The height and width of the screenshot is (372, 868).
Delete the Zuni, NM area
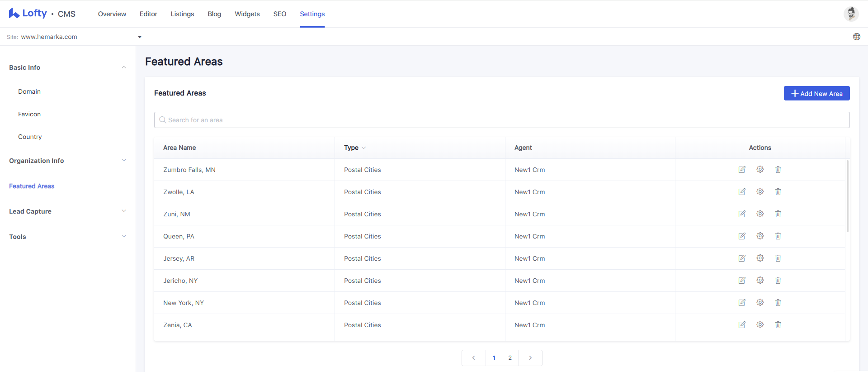click(778, 214)
